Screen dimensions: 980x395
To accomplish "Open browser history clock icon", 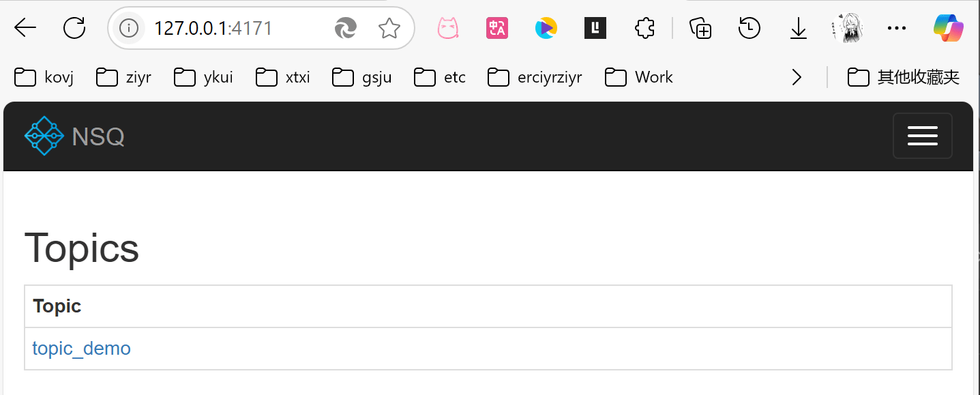I will (x=749, y=28).
